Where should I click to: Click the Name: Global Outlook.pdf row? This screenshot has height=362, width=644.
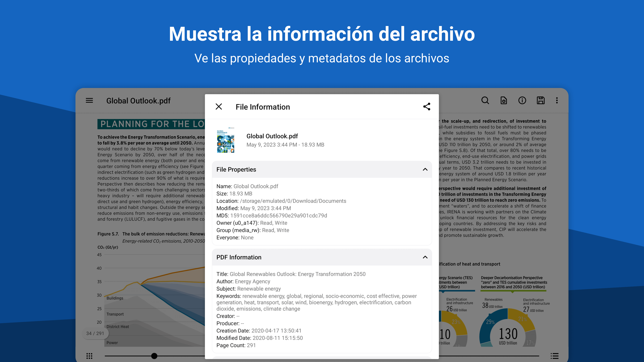247,186
